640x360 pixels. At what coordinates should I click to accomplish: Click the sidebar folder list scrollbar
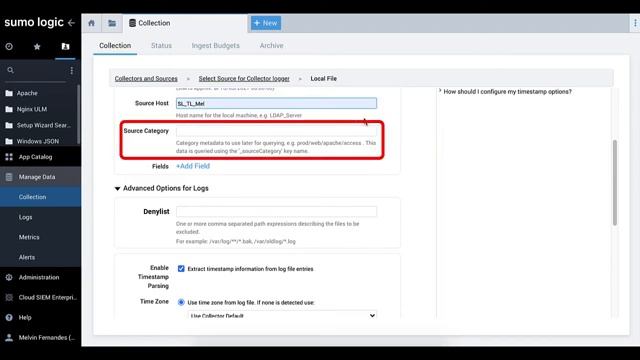point(78,114)
